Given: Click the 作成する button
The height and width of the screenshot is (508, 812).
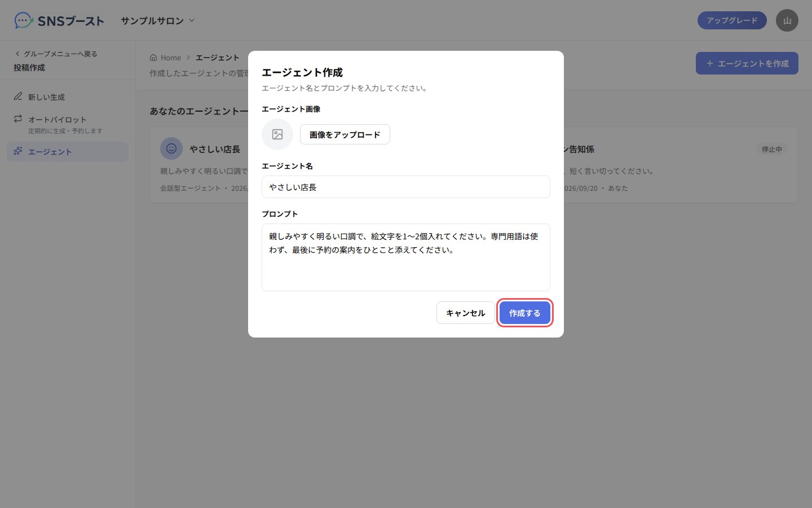Looking at the screenshot, I should [x=525, y=313].
